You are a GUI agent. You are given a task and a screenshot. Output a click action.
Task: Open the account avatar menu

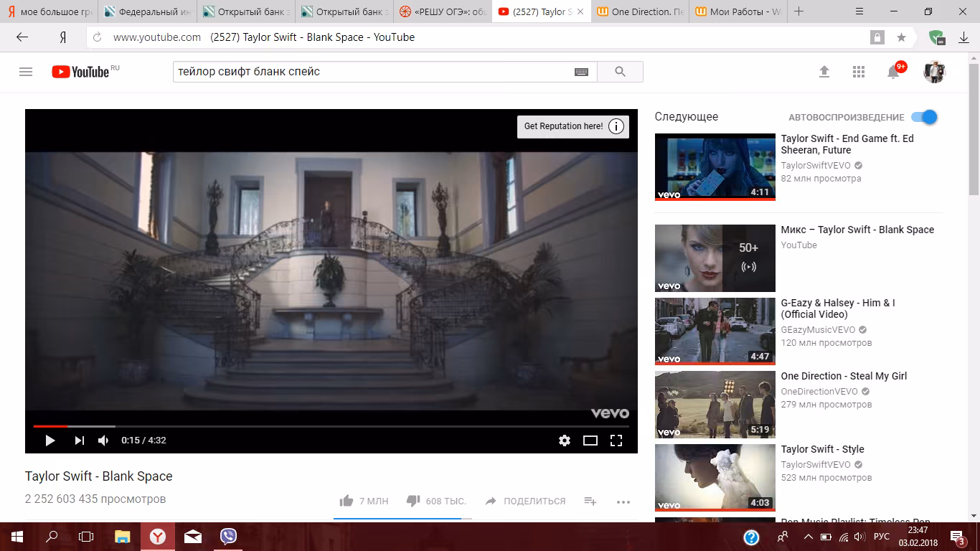click(934, 72)
